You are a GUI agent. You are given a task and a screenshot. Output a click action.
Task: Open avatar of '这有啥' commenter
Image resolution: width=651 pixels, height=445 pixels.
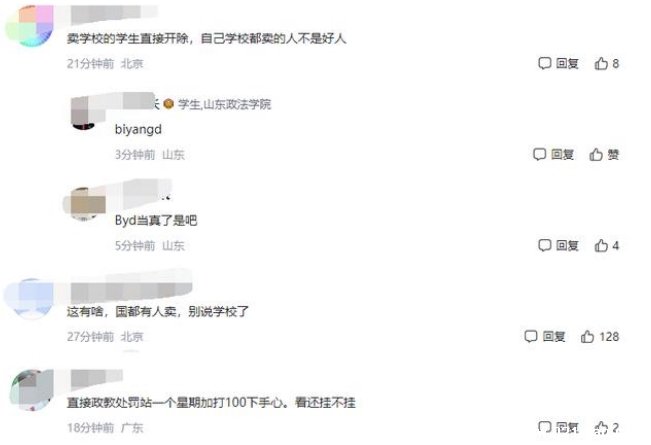(x=29, y=299)
